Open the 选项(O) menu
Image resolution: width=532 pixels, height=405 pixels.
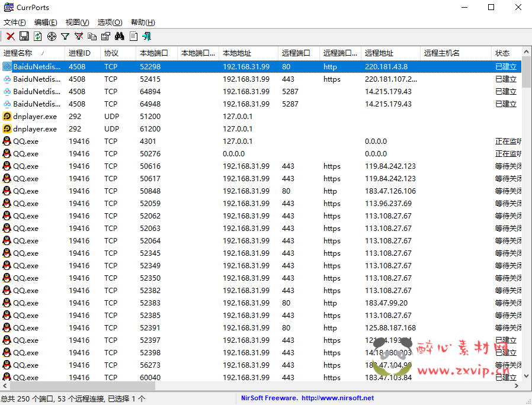110,22
